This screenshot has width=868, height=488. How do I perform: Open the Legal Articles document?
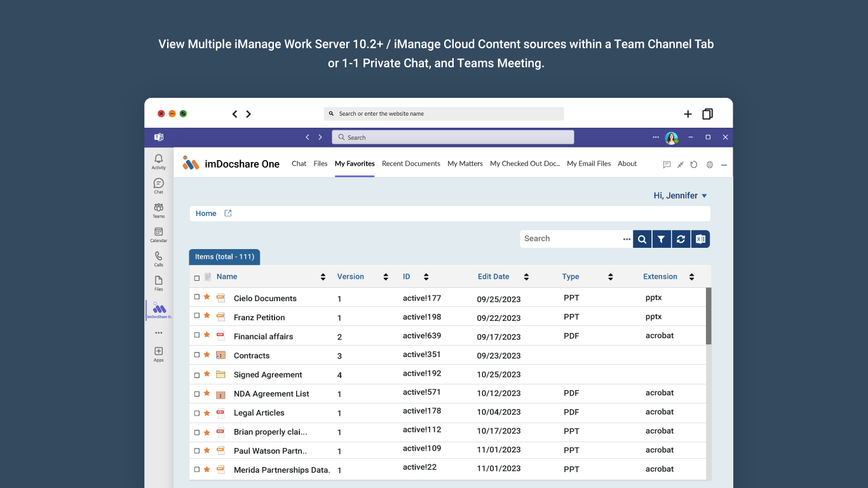pyautogui.click(x=259, y=413)
